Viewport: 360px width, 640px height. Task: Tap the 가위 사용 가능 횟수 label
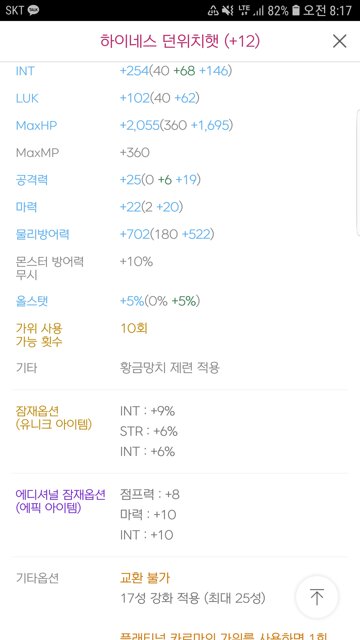(x=39, y=335)
